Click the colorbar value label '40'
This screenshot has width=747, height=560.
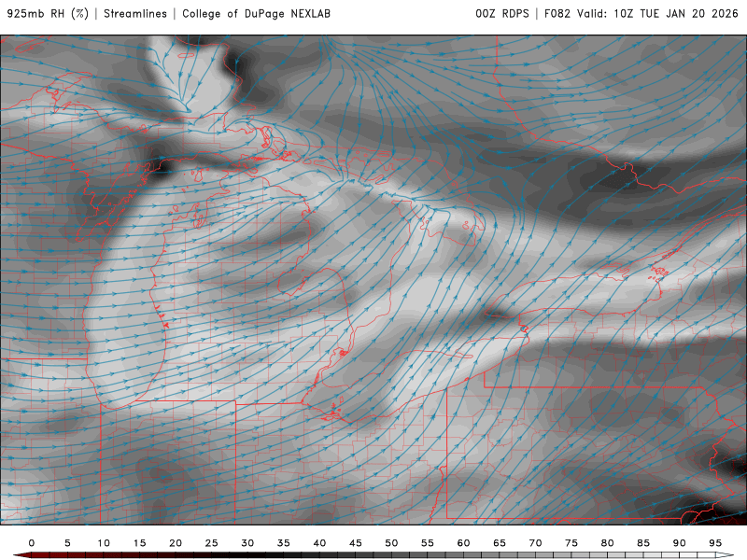coord(319,543)
